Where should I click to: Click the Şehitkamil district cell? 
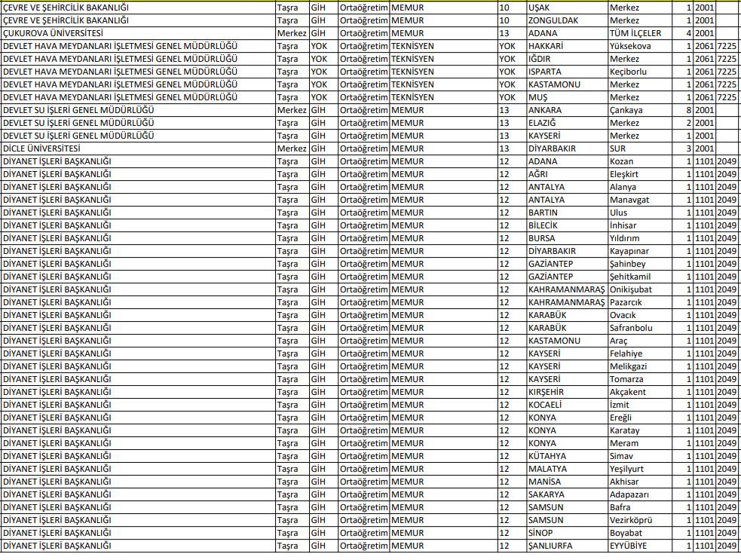click(x=640, y=277)
